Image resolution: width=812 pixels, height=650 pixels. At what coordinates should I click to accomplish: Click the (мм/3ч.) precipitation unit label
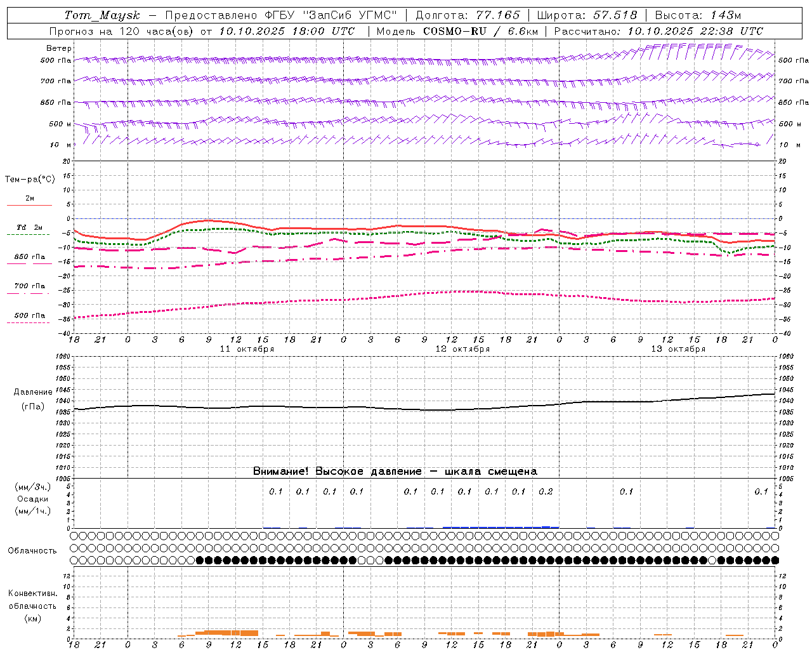point(33,487)
